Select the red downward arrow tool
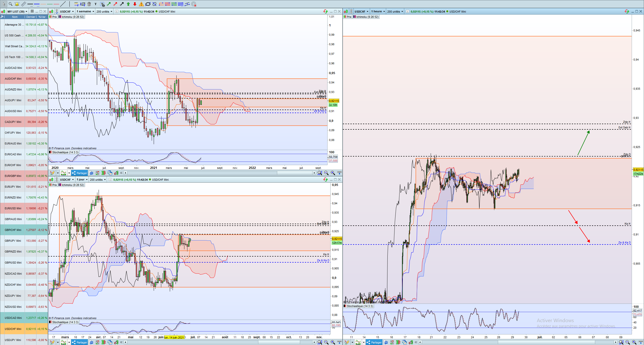The width and height of the screenshot is (644, 345). (135, 4)
